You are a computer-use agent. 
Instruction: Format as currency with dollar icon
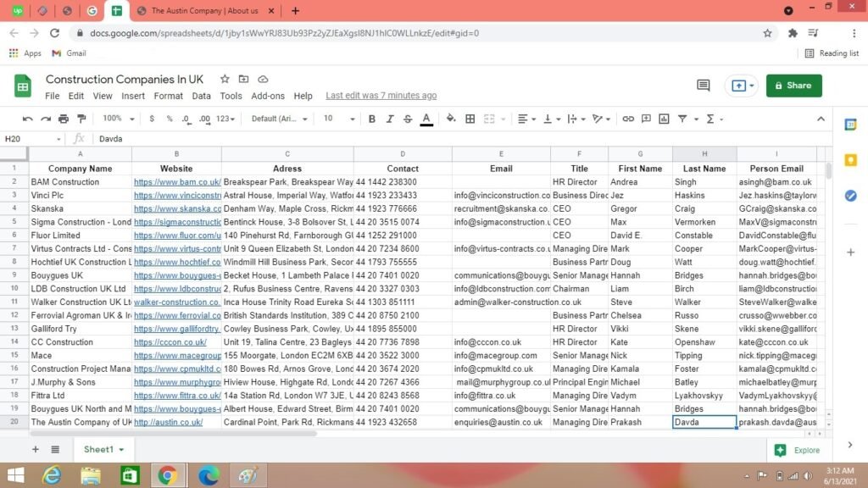click(152, 119)
